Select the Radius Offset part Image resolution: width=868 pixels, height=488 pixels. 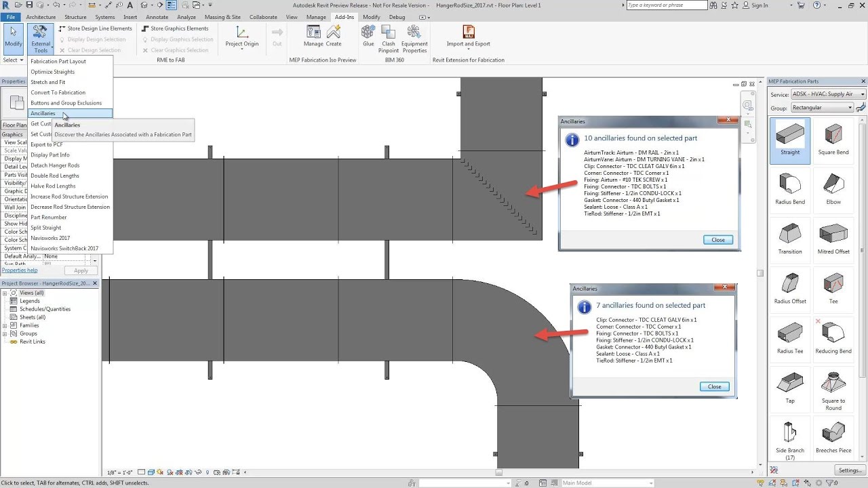790,289
